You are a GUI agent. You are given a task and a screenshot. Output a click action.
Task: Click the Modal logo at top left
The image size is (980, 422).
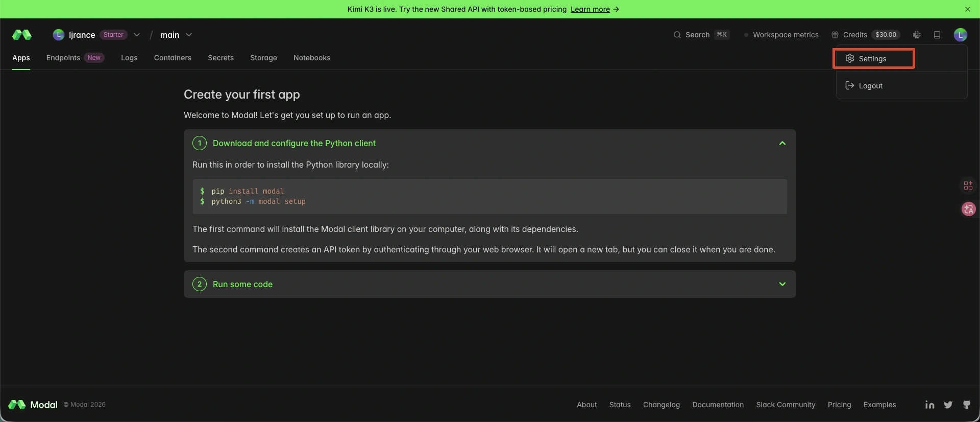tap(22, 35)
